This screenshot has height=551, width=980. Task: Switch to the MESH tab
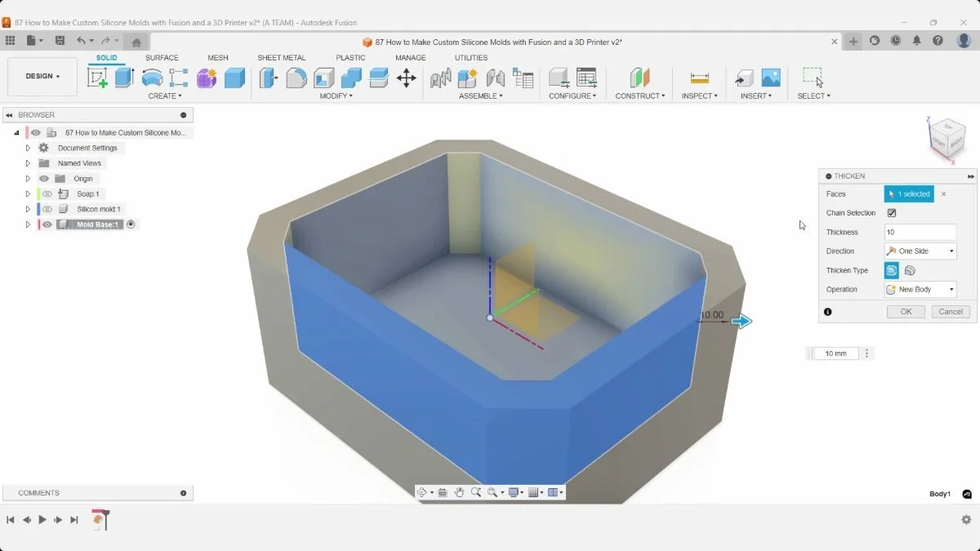pos(218,58)
